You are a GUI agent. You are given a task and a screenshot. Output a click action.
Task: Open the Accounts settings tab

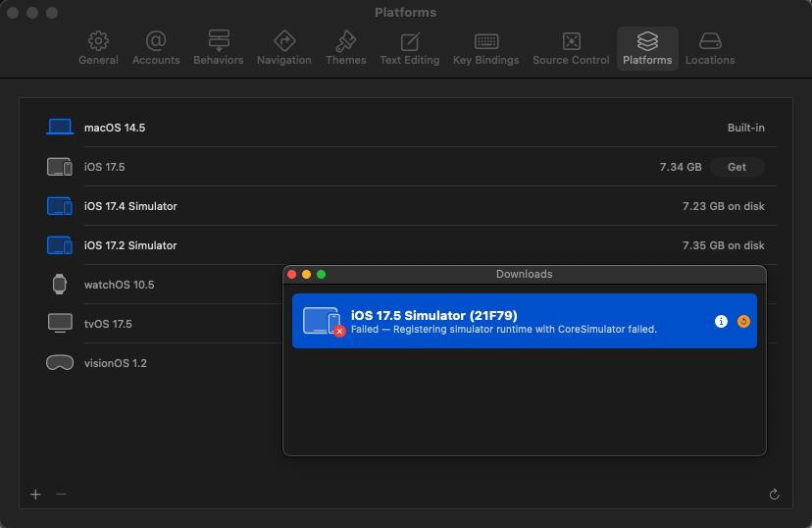point(156,48)
